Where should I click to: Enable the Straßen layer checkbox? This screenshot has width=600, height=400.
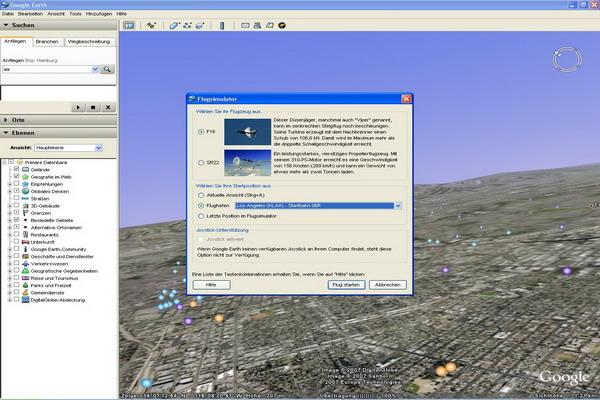coord(16,198)
